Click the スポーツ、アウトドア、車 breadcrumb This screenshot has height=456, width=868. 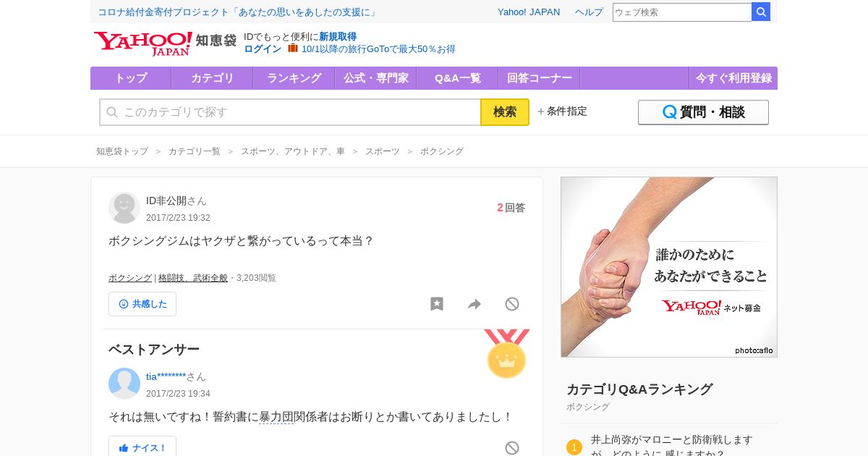pyautogui.click(x=293, y=151)
